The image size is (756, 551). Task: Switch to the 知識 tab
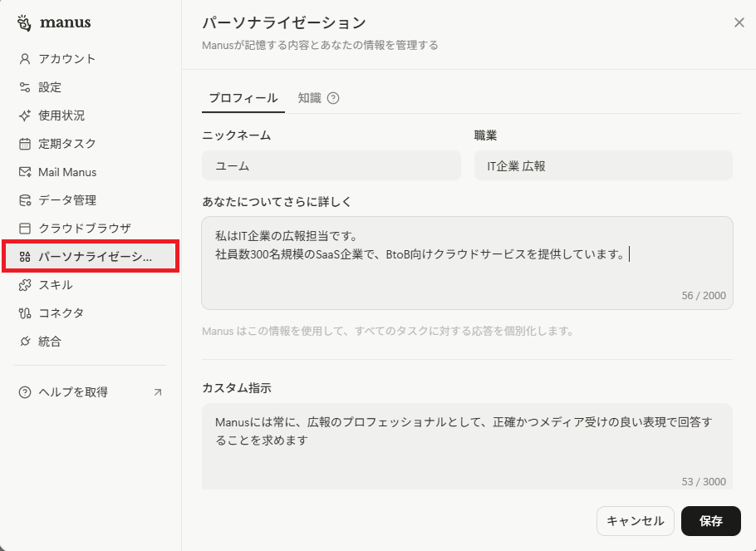click(x=310, y=98)
